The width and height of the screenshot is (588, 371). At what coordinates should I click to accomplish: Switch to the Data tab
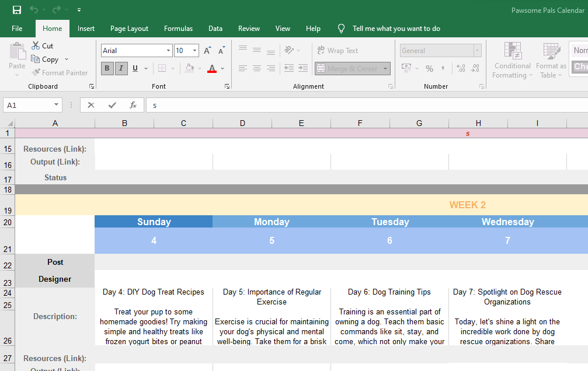tap(215, 29)
